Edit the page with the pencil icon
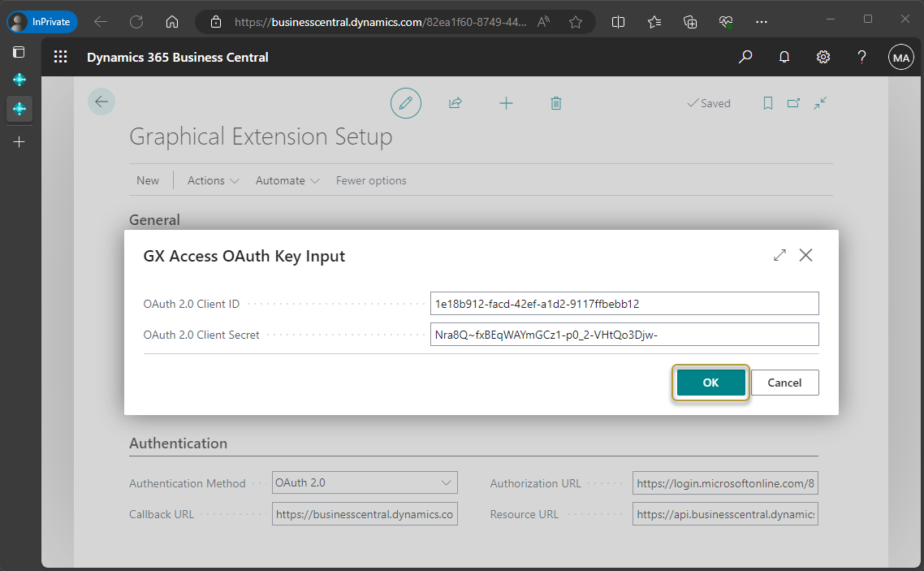The image size is (924, 571). 405,102
